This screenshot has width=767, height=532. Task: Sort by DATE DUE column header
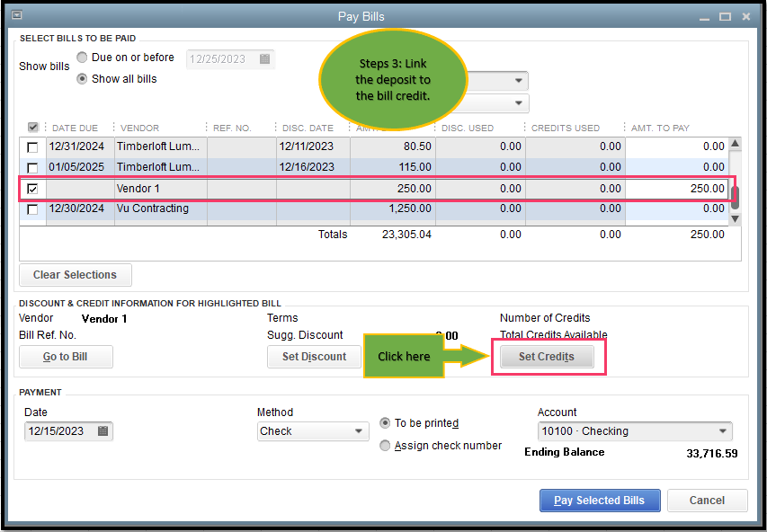point(75,129)
